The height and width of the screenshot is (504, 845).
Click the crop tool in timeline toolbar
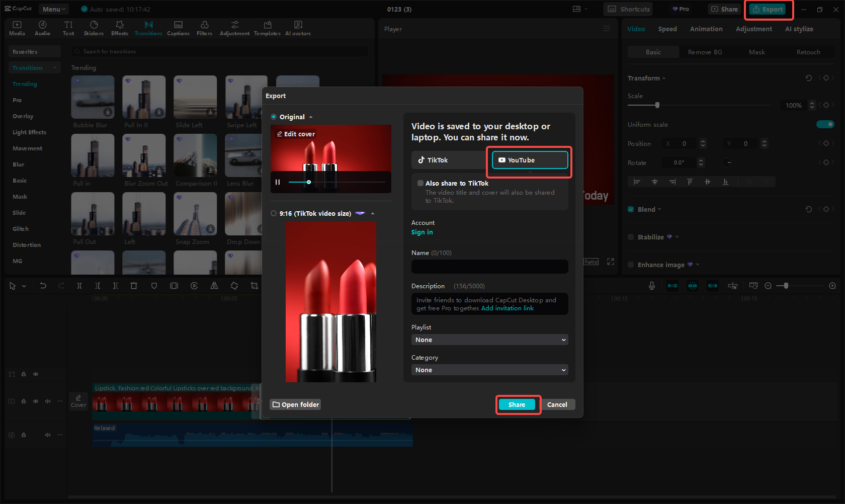254,286
